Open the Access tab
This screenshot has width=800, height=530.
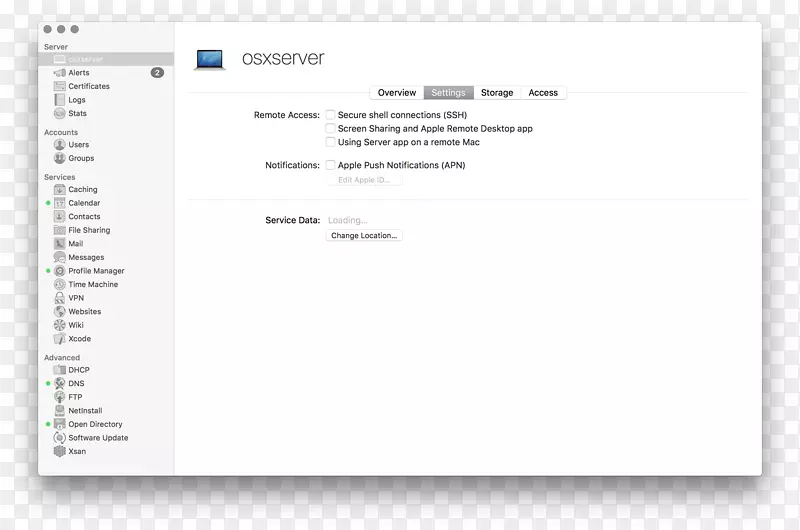543,93
